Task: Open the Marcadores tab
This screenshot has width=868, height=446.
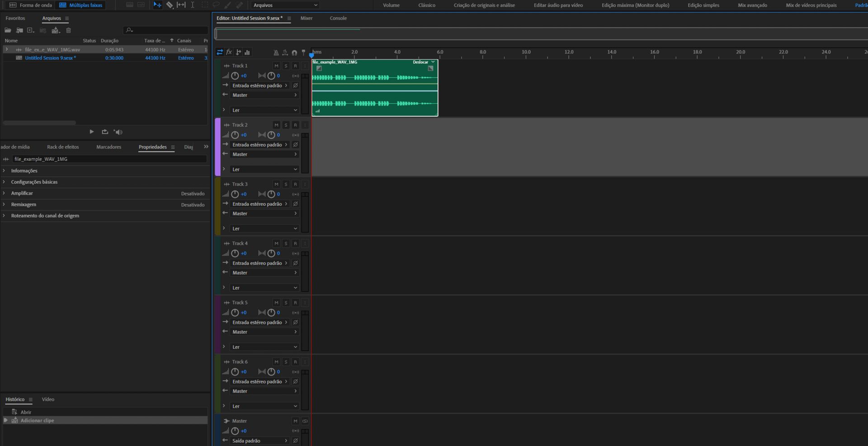Action: tap(108, 147)
